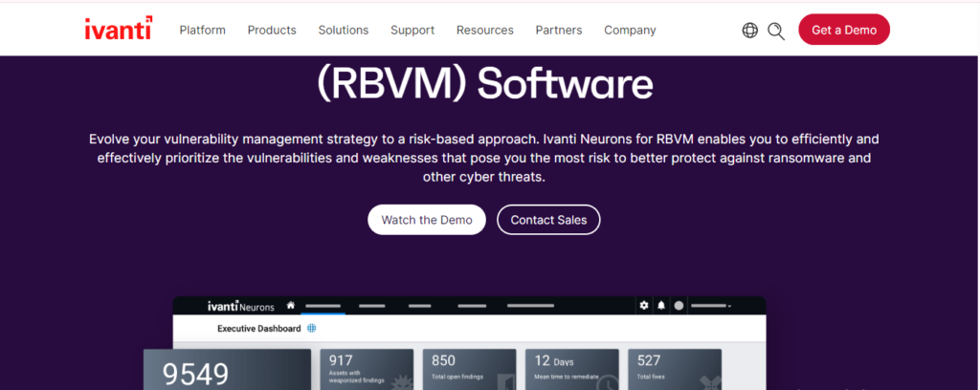Open the Support menu

pos(412,30)
